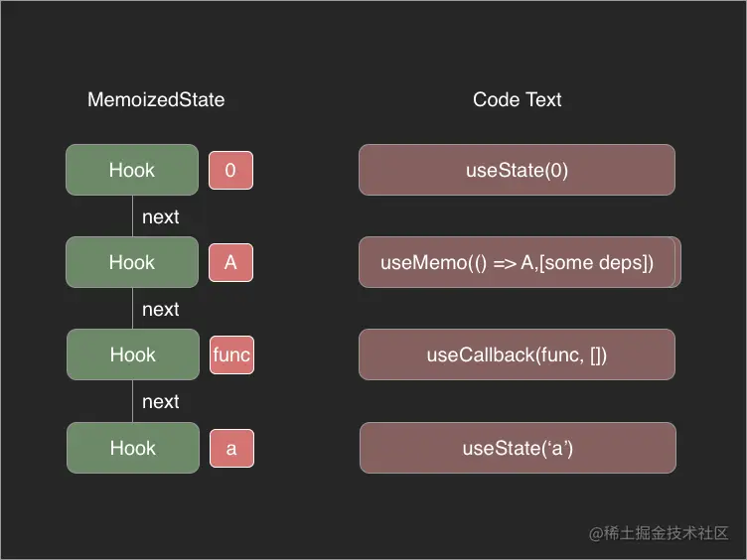Click the first next label below top Hook
Image resolution: width=747 pixels, height=560 pixels.
[x=161, y=216]
